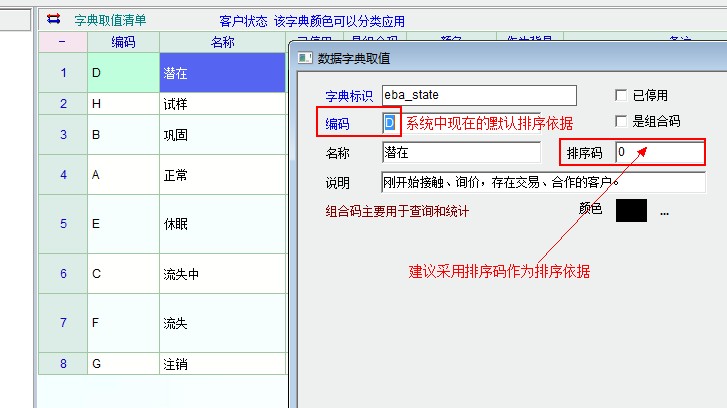Image resolution: width=727 pixels, height=408 pixels.
Task: Enable the 已停用 checkbox
Action: pyautogui.click(x=621, y=95)
